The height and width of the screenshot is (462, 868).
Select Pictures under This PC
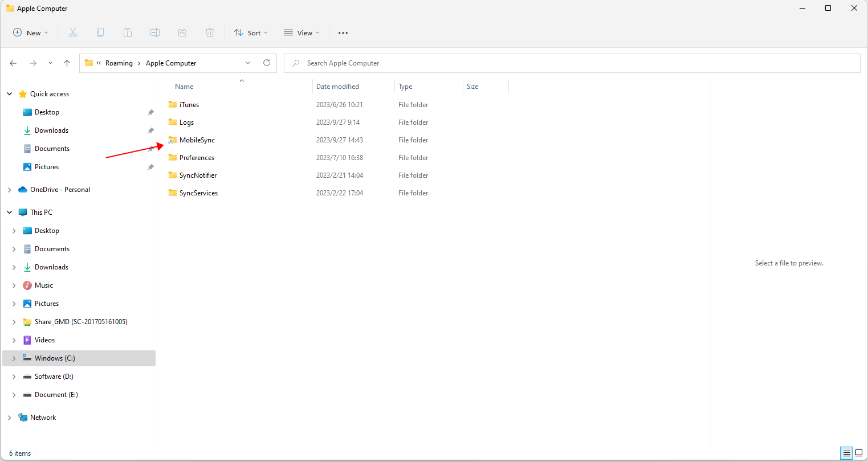(47, 304)
